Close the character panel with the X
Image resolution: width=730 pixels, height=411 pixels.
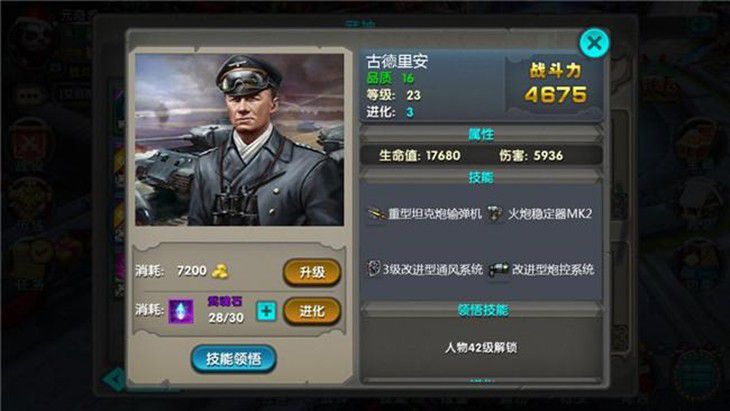(x=594, y=43)
